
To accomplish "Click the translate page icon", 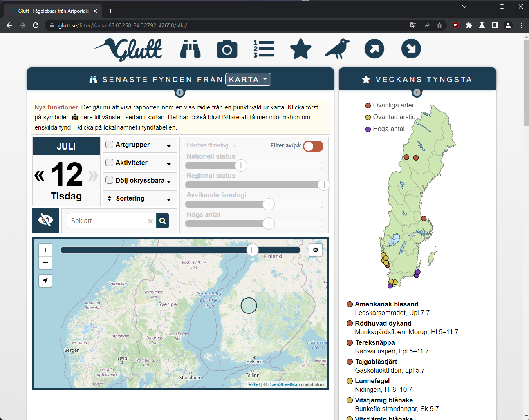I will [413, 25].
